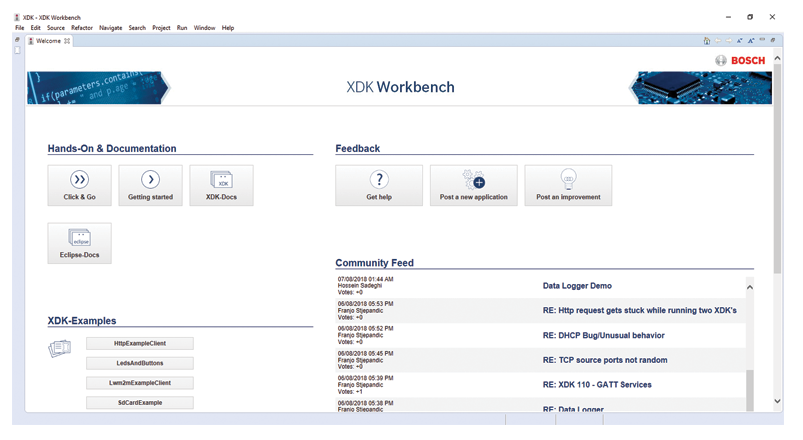The height and width of the screenshot is (440, 803).
Task: Click the restore view icon at top right
Action: click(773, 40)
